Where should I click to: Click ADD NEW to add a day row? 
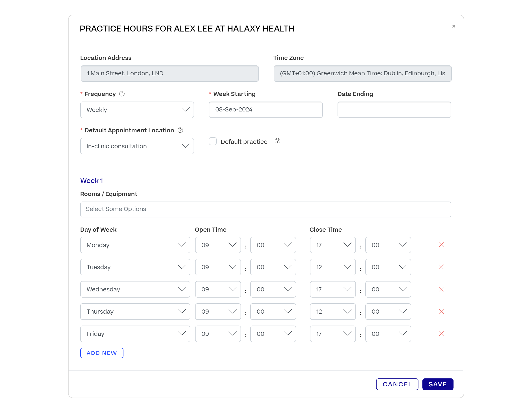tap(102, 353)
